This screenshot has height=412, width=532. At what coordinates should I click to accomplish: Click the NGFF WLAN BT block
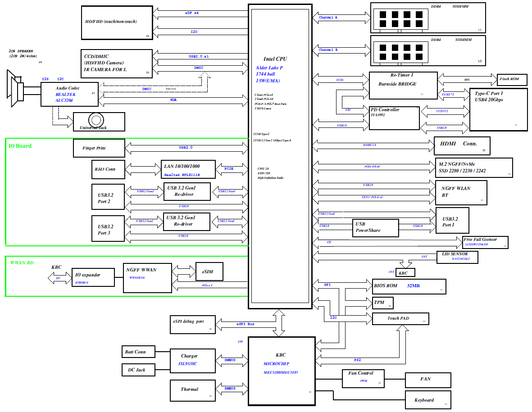461,193
